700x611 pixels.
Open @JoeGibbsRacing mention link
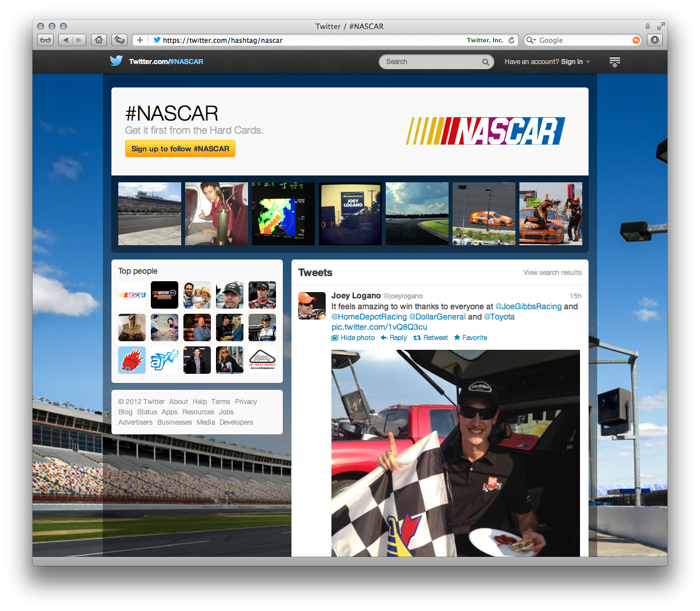point(529,306)
